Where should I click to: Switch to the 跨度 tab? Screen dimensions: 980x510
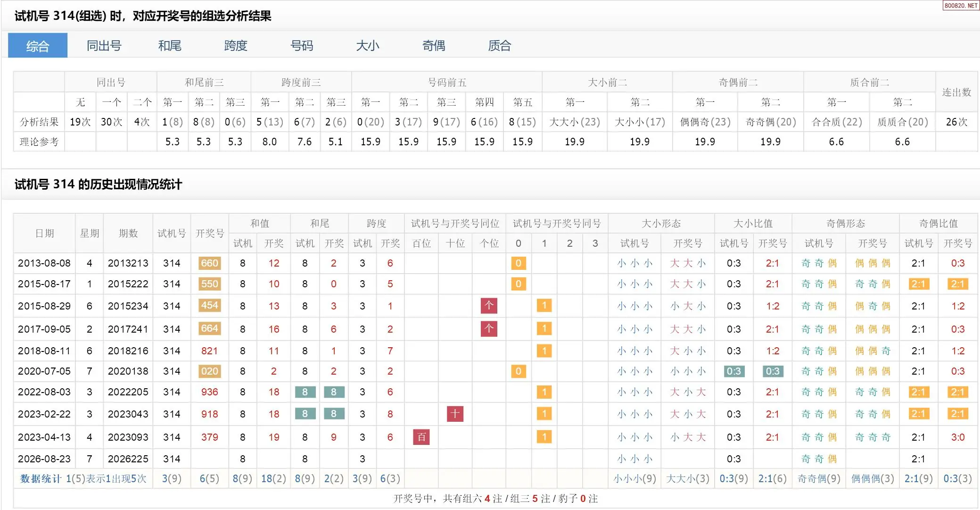coord(236,46)
